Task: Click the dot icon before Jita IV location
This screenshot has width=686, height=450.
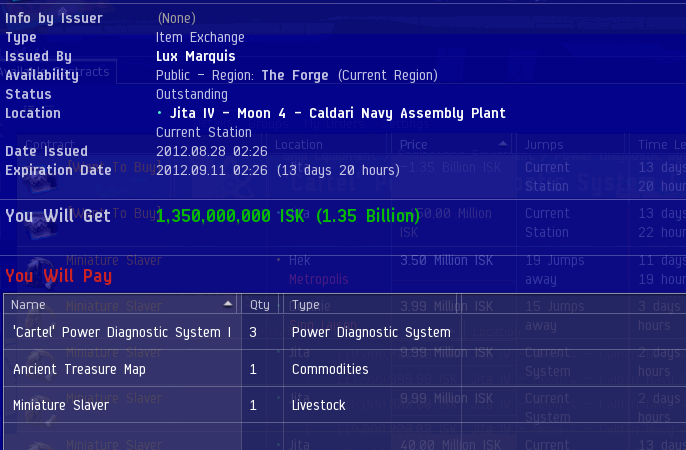Action: pyautogui.click(x=159, y=113)
